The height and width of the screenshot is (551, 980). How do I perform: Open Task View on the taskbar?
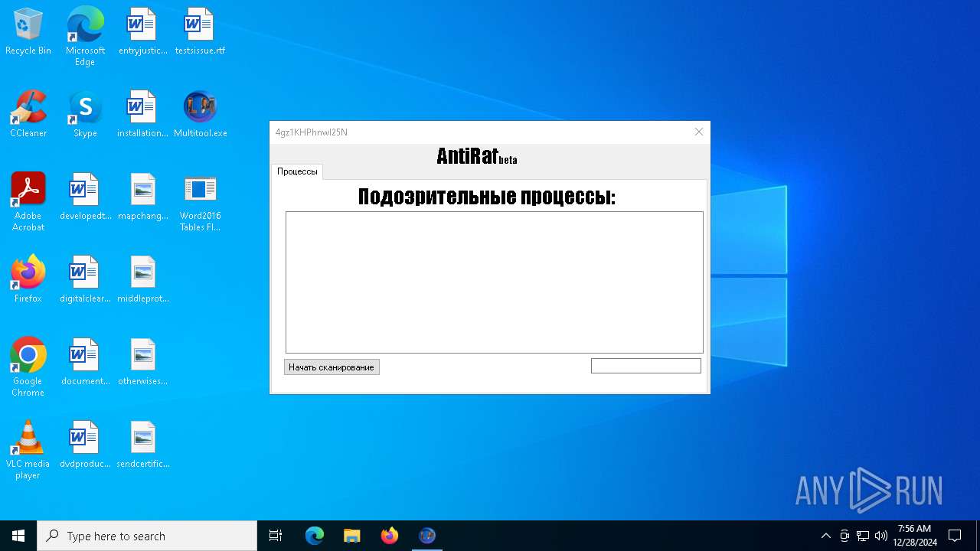click(276, 536)
